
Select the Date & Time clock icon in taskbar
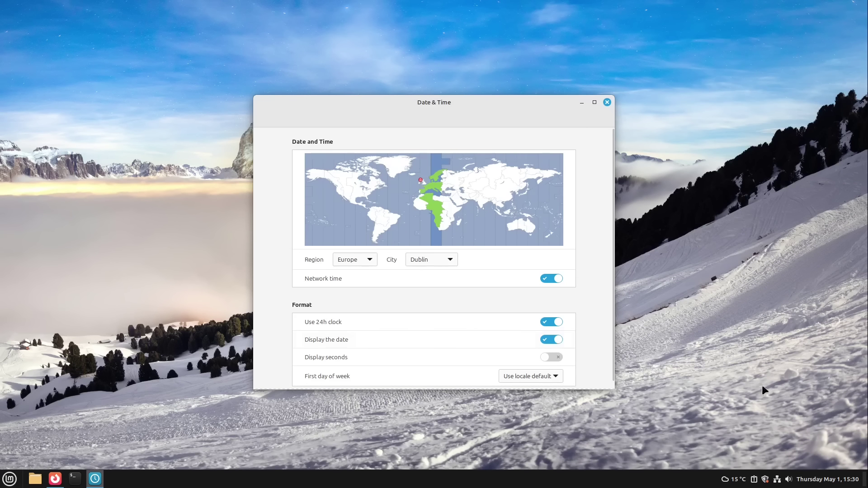tap(95, 479)
